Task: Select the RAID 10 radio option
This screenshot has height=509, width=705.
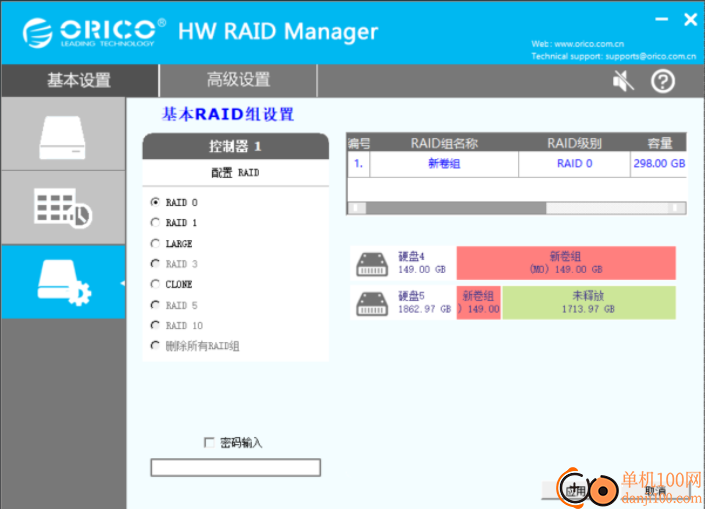Action: click(155, 325)
